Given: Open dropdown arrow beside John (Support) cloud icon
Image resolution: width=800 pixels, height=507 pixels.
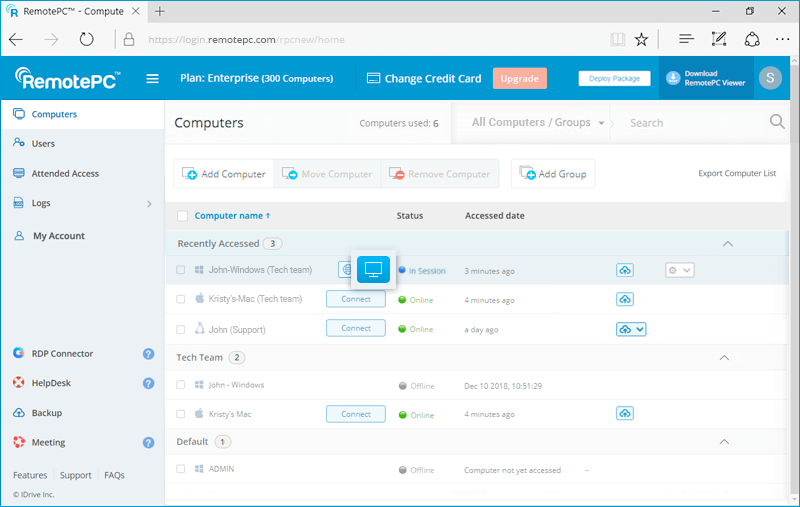Looking at the screenshot, I should pyautogui.click(x=640, y=329).
